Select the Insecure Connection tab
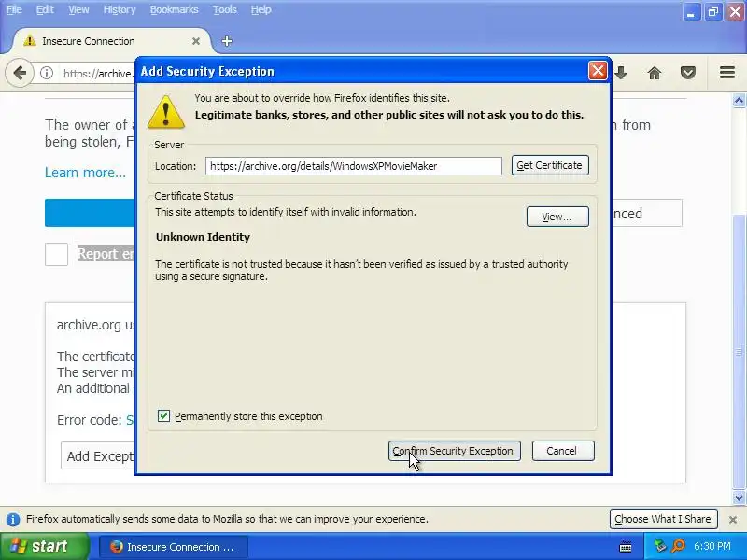This screenshot has height=560, width=747. (111, 41)
